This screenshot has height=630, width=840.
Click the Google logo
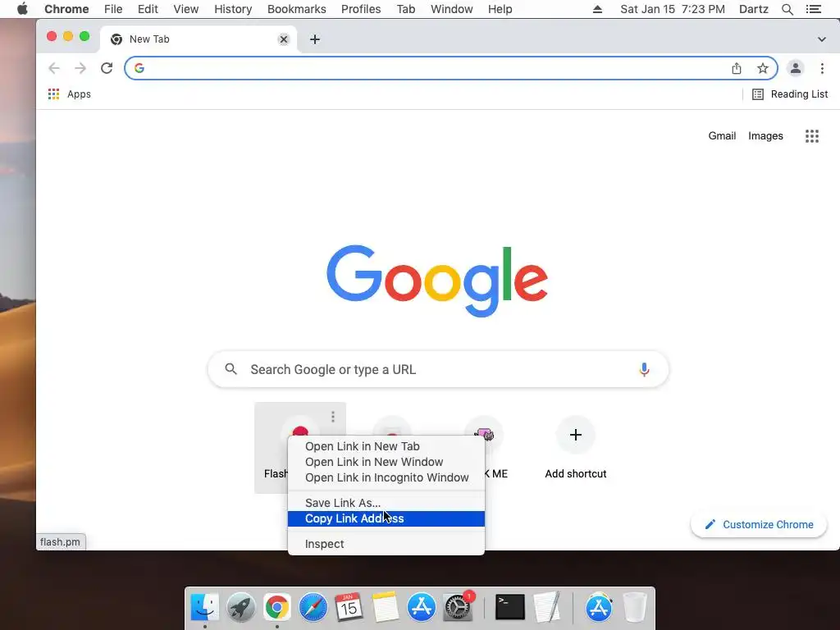tap(437, 281)
